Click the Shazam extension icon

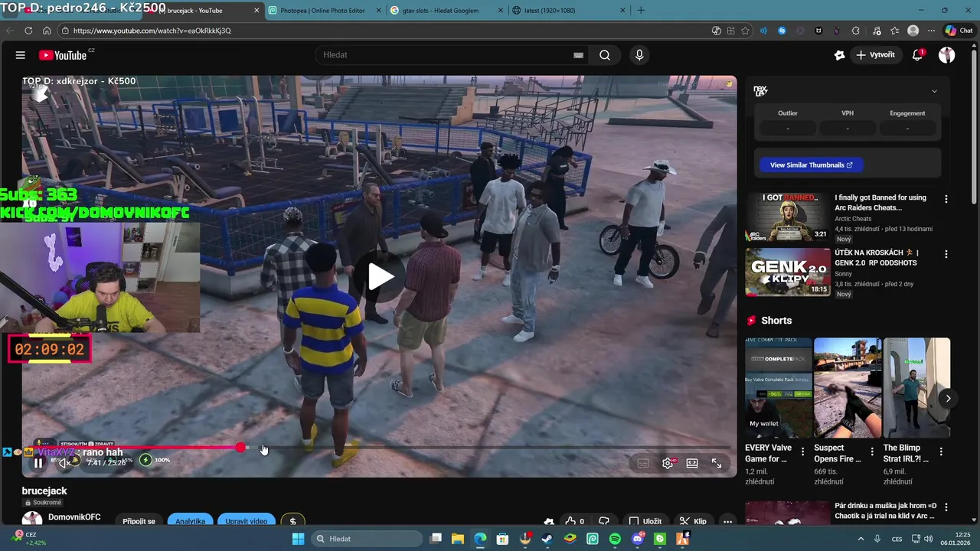point(782,31)
